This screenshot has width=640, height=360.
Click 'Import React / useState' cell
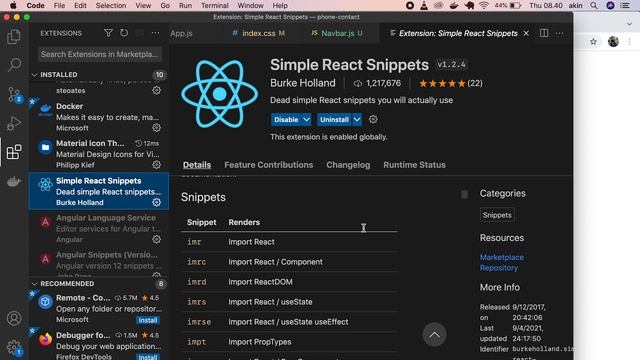pos(270,302)
